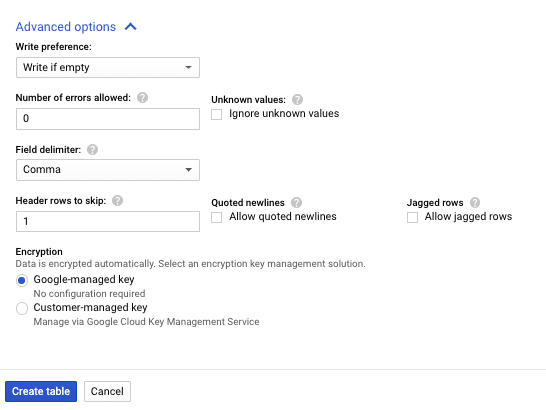Tick Allow jagged rows checkbox
The image size is (546, 410).
pos(412,217)
